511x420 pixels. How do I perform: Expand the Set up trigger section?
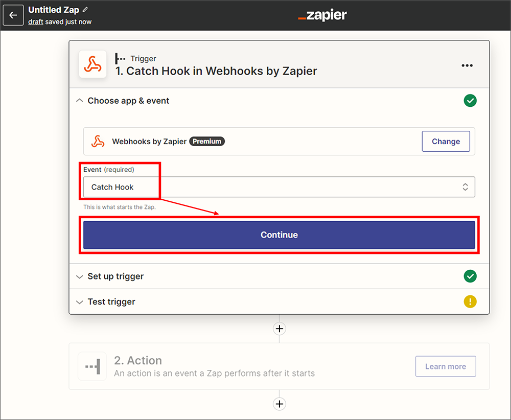80,276
